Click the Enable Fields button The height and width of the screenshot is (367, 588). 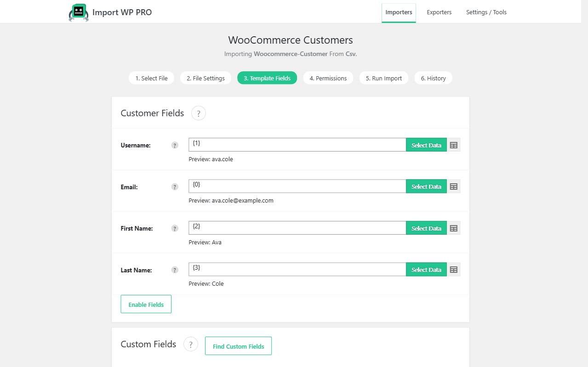click(146, 304)
